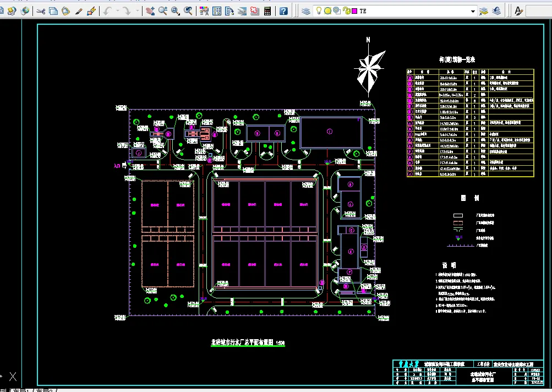
Task: Select the 说明 notes heading
Action: click(x=449, y=265)
